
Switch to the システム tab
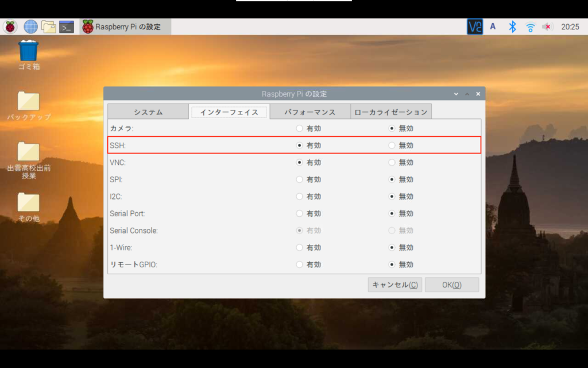pyautogui.click(x=148, y=112)
